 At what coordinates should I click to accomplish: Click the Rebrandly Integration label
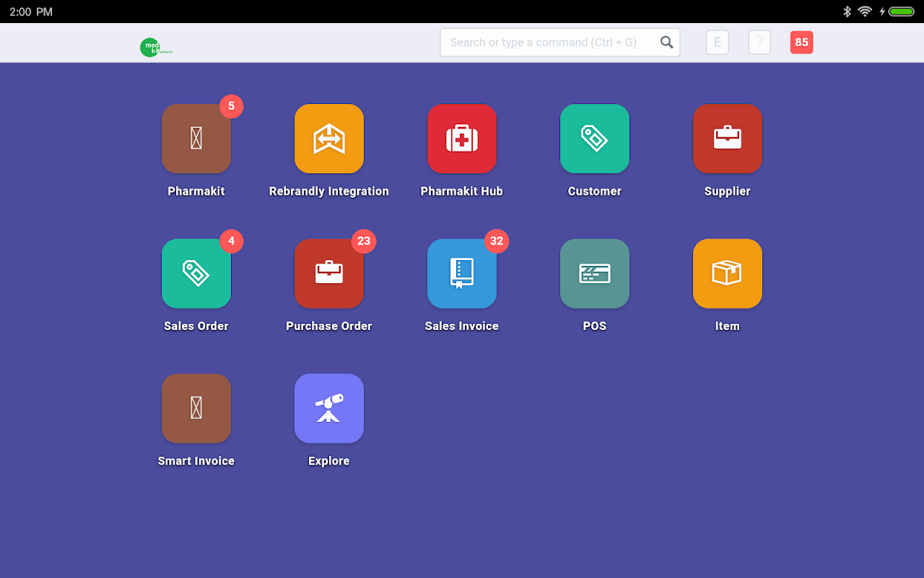[x=329, y=191]
